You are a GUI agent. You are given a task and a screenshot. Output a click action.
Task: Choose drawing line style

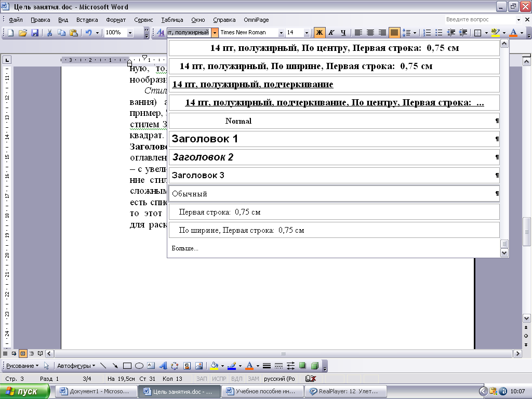pyautogui.click(x=267, y=366)
